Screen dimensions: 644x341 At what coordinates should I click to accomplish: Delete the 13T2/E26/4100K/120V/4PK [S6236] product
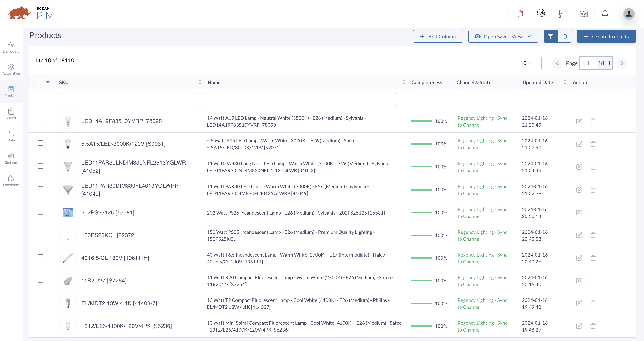tap(593, 326)
